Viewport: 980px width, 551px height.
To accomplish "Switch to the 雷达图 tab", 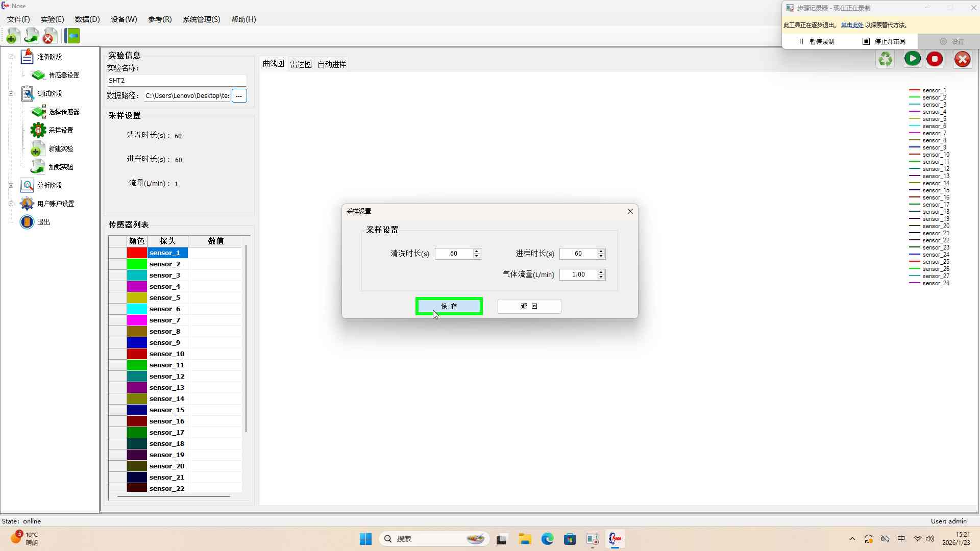I will click(301, 64).
